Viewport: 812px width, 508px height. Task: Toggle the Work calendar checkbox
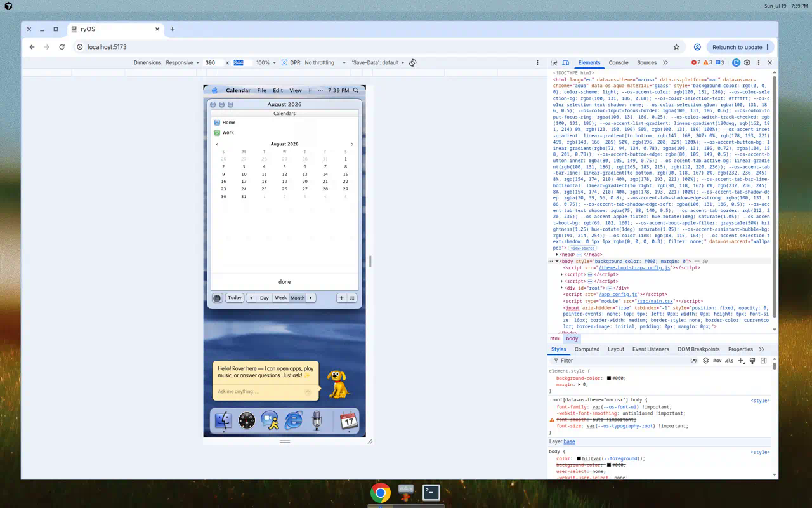pyautogui.click(x=218, y=133)
